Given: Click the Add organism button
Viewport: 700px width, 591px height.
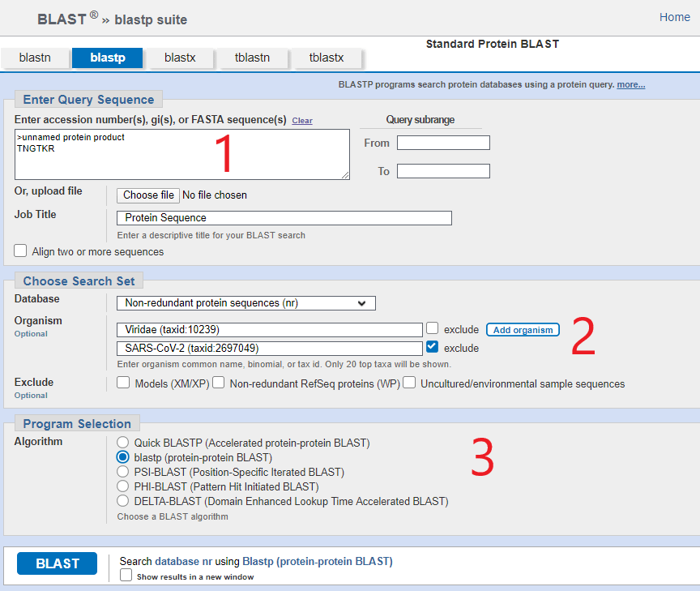Looking at the screenshot, I should (x=523, y=330).
